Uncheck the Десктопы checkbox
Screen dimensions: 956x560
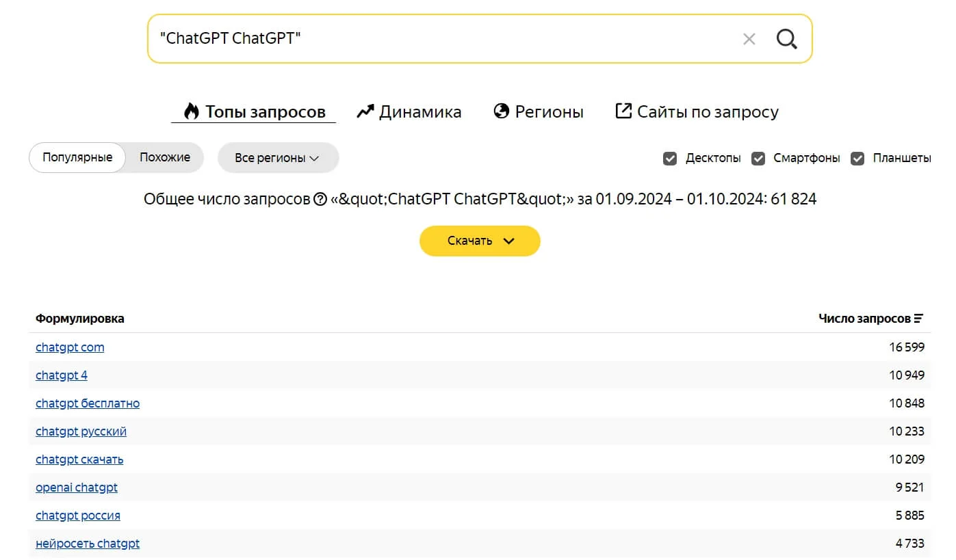coord(670,159)
